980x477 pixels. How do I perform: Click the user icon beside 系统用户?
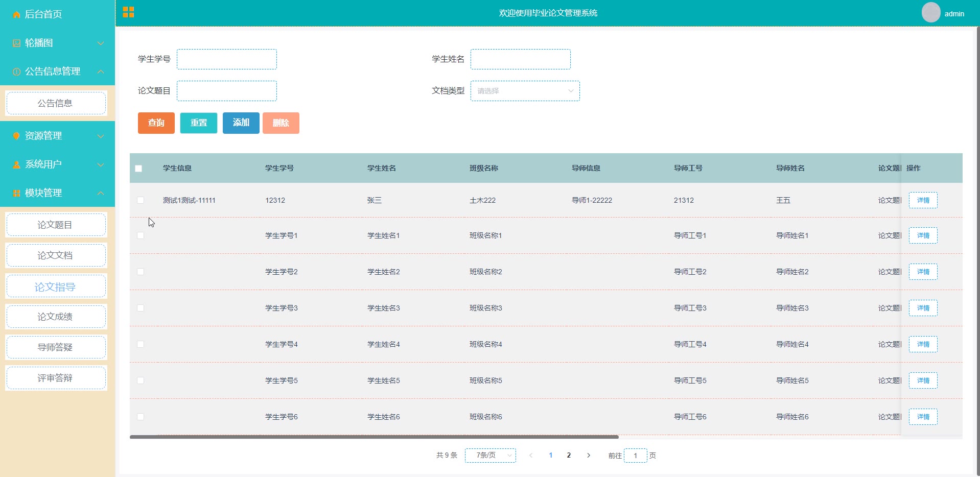point(16,164)
